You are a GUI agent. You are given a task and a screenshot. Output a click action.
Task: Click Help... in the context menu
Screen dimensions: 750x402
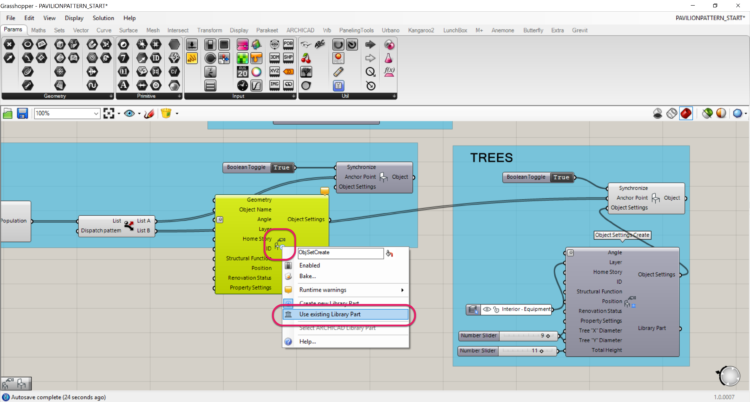308,341
